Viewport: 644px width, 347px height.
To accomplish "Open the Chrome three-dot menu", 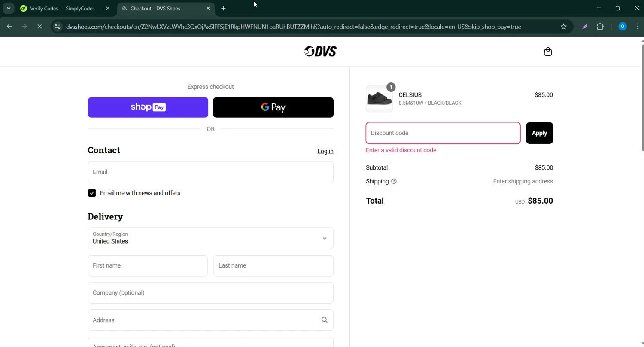I will [638, 27].
